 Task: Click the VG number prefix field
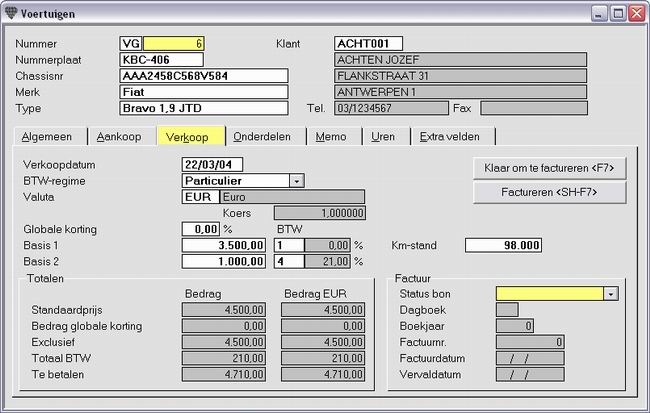point(131,44)
